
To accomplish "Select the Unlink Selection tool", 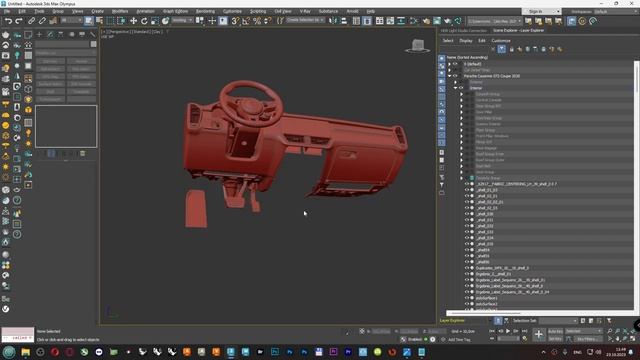I will [x=42, y=21].
